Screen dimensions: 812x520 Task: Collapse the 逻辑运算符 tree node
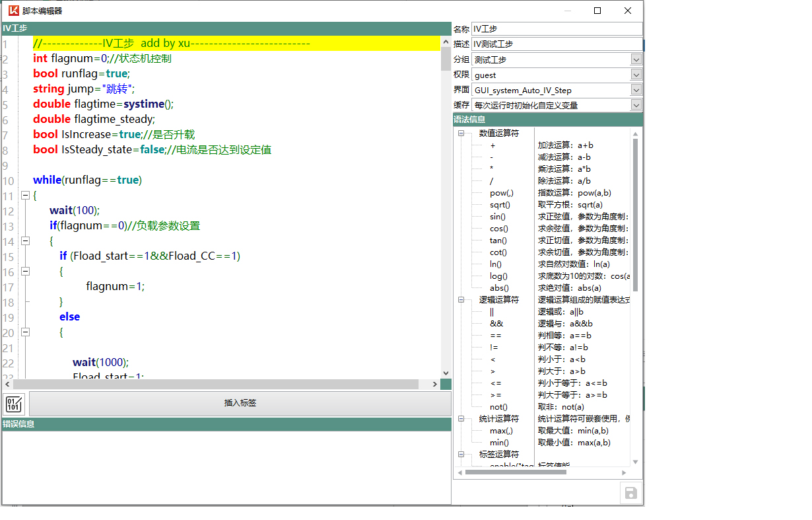[461, 300]
